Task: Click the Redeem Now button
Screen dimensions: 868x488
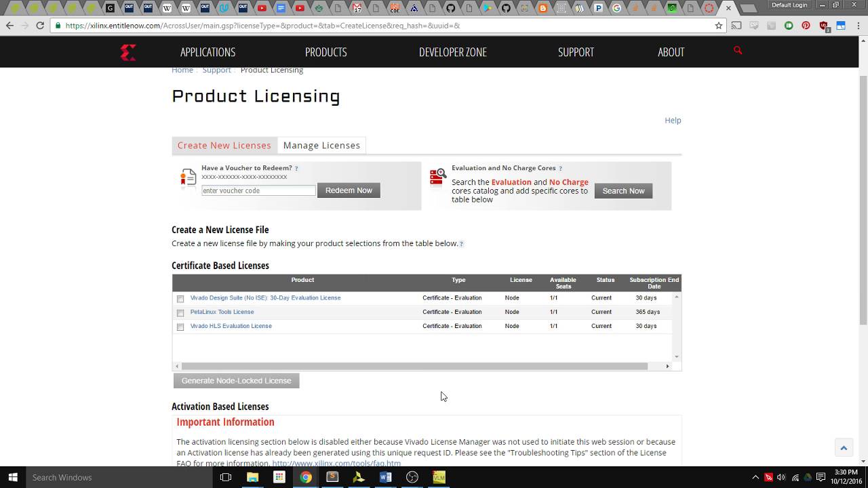Action: tap(349, 190)
